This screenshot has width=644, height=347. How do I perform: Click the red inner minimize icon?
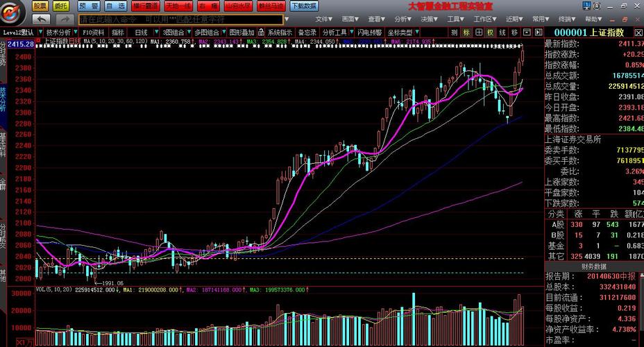tap(613, 19)
